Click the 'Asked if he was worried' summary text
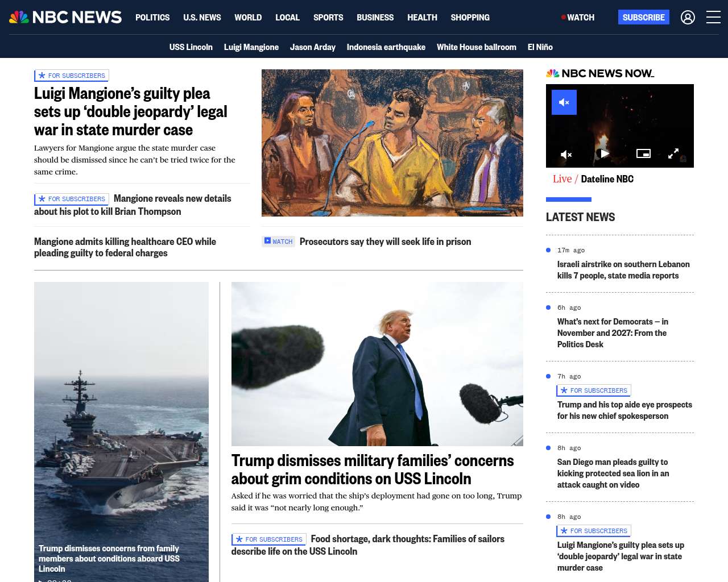This screenshot has height=582, width=728. pos(377,502)
